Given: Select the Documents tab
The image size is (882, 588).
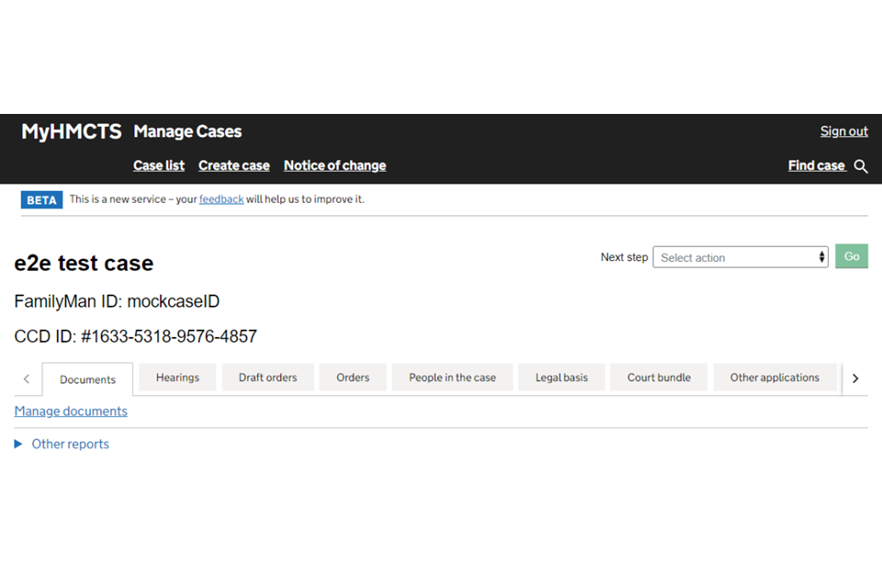Looking at the screenshot, I should (x=87, y=379).
